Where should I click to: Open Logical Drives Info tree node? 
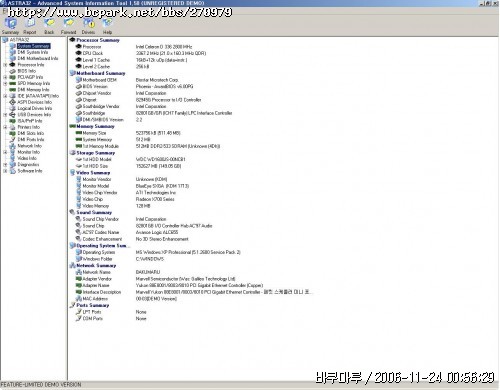click(x=35, y=108)
